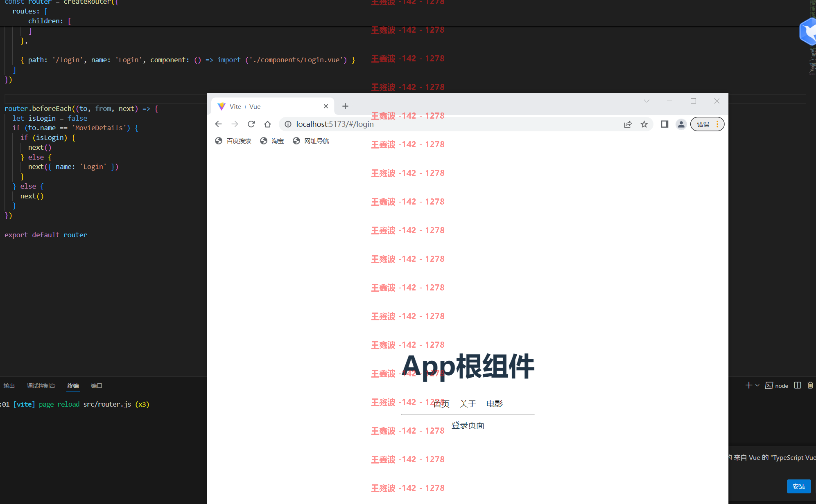Click the sticky 'children: [' scope line

click(50, 21)
